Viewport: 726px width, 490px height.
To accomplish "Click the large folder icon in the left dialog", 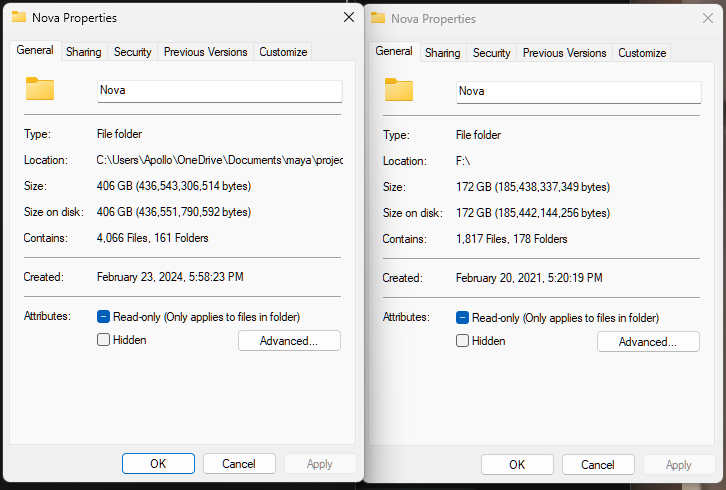I will (40, 89).
